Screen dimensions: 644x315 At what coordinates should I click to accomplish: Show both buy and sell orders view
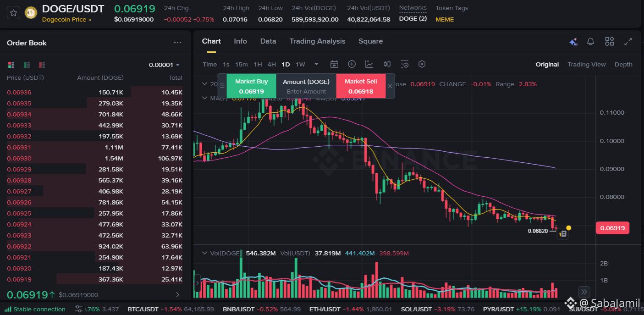coord(11,65)
